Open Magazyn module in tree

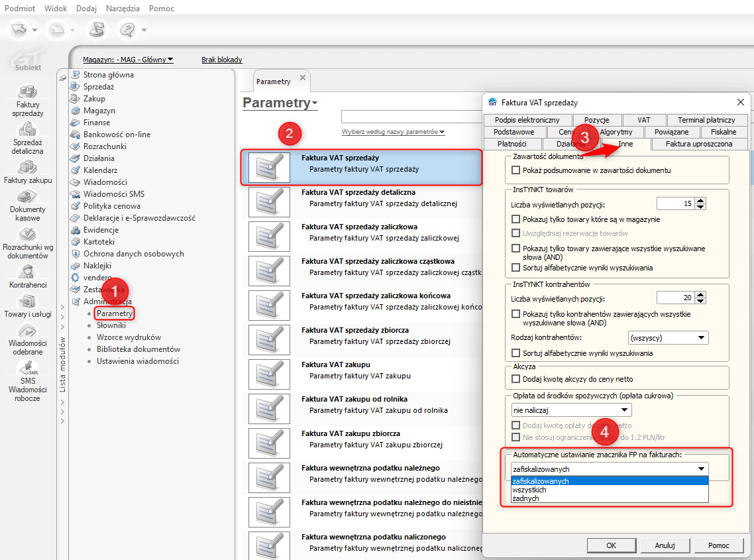click(99, 110)
